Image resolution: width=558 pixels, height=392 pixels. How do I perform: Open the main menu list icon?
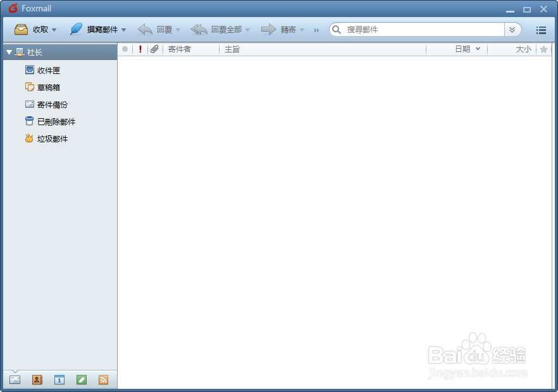541,30
